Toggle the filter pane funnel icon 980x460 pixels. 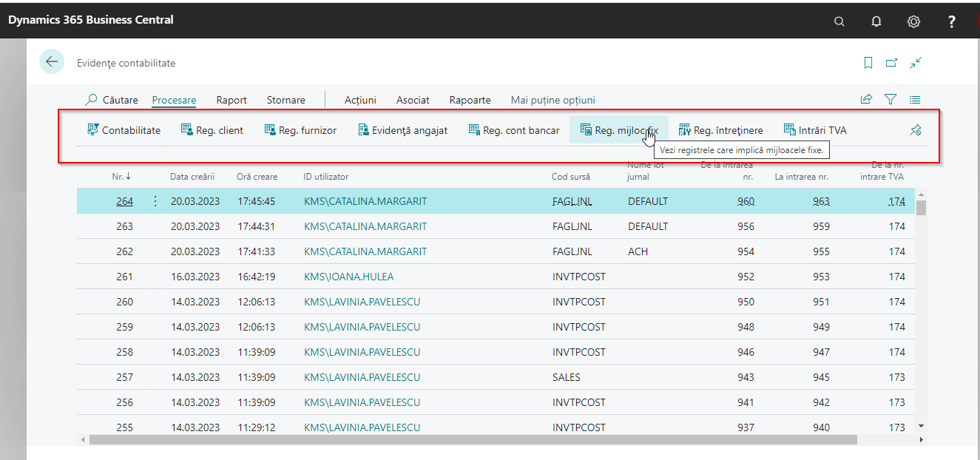tap(891, 100)
